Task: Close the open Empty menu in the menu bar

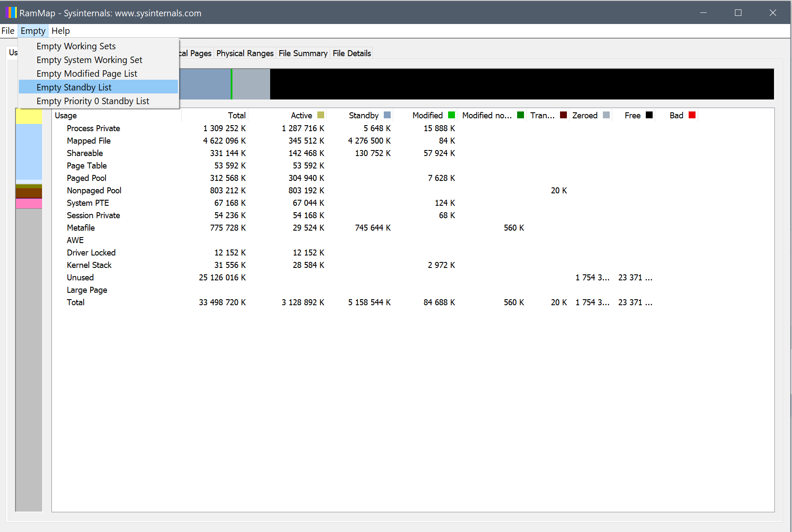Action: [x=33, y=31]
